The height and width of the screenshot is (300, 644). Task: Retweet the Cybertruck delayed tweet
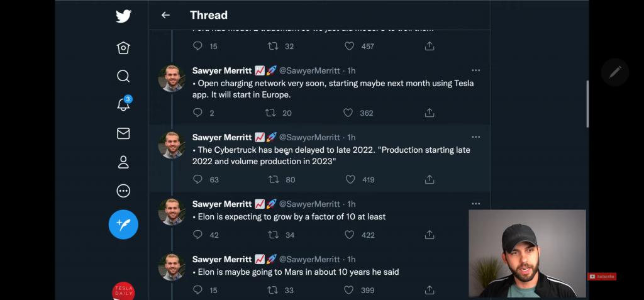pyautogui.click(x=272, y=179)
